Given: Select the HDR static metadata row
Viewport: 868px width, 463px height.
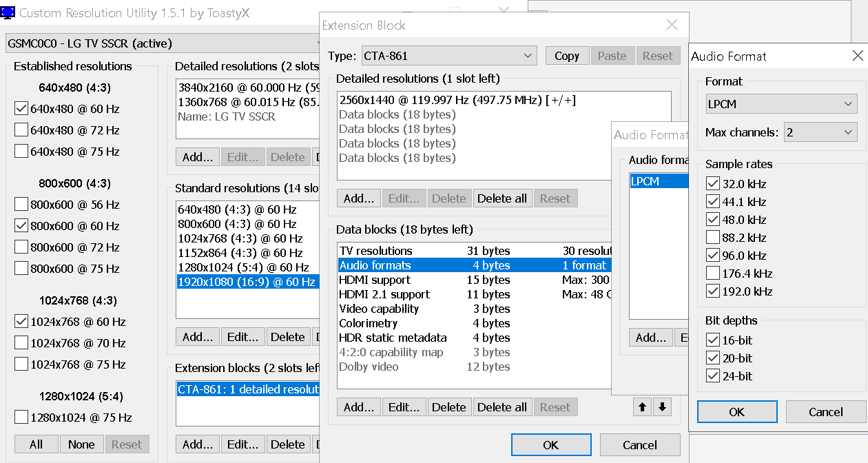Looking at the screenshot, I should click(393, 338).
